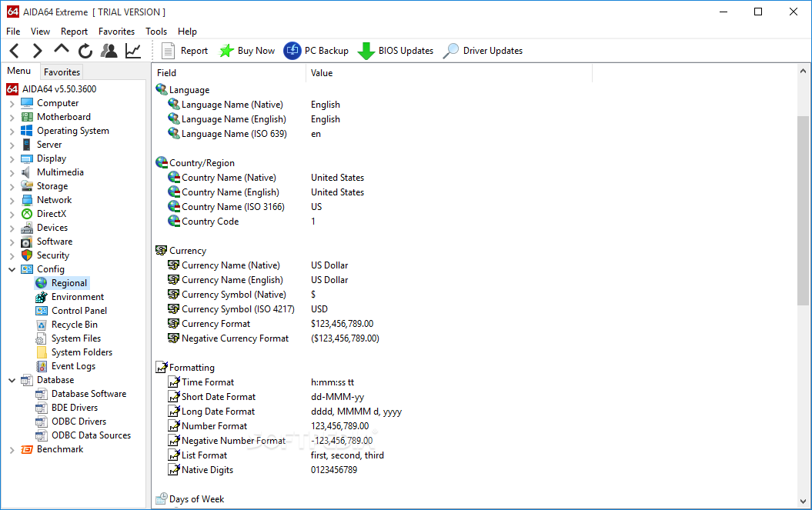Select the Recycle Bin icon
The width and height of the screenshot is (812, 510).
point(42,325)
